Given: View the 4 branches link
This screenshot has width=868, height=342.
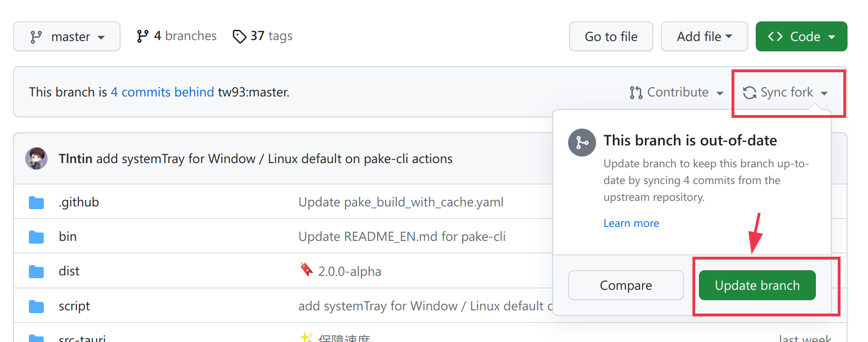Looking at the screenshot, I should click(x=176, y=36).
